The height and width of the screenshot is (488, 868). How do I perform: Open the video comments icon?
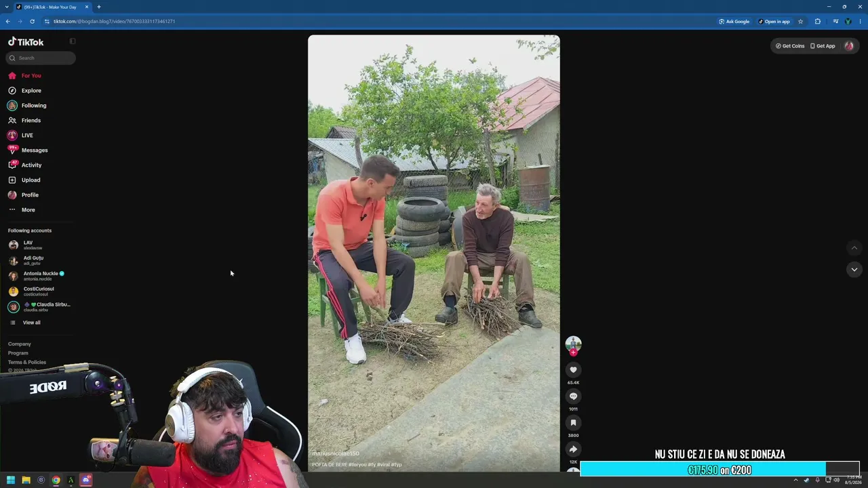[573, 396]
